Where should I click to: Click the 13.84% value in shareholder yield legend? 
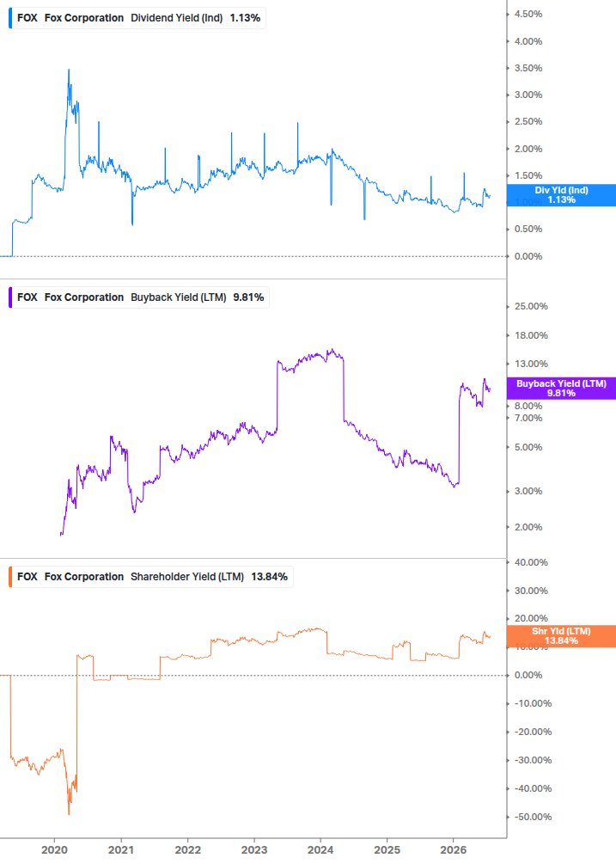point(269,577)
